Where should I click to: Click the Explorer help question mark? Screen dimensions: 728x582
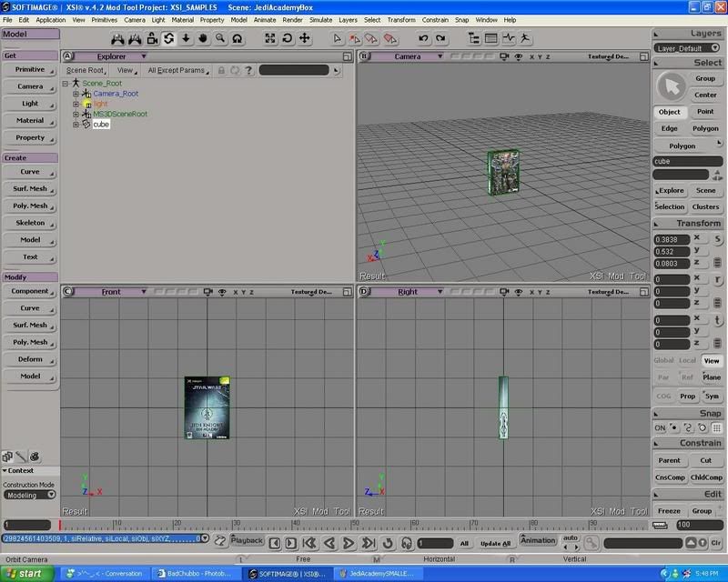248,70
